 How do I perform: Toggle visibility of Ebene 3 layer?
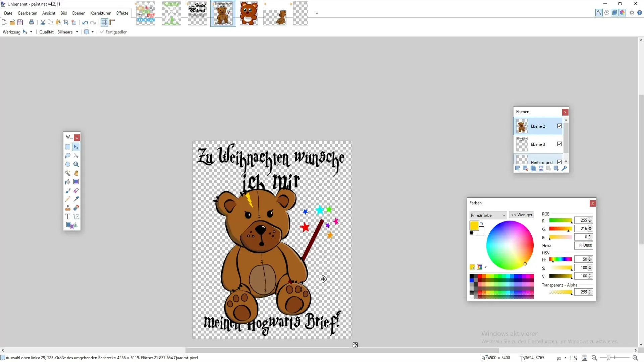coord(559,144)
